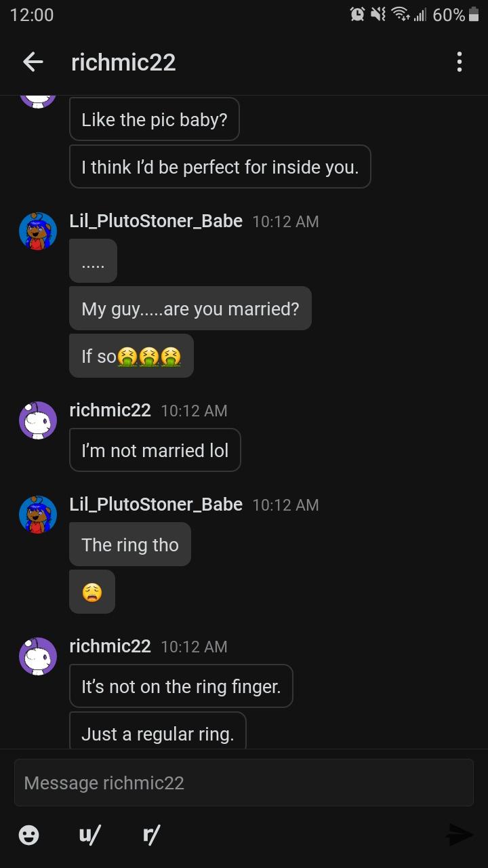Tap the battery indicator in status bar
This screenshot has width=488, height=868.
coord(473,14)
